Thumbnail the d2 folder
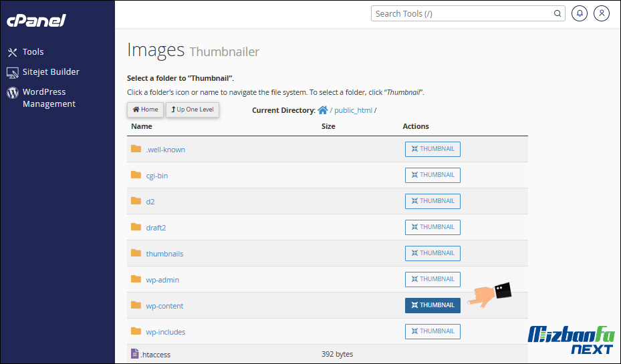621x364 pixels. pos(432,201)
